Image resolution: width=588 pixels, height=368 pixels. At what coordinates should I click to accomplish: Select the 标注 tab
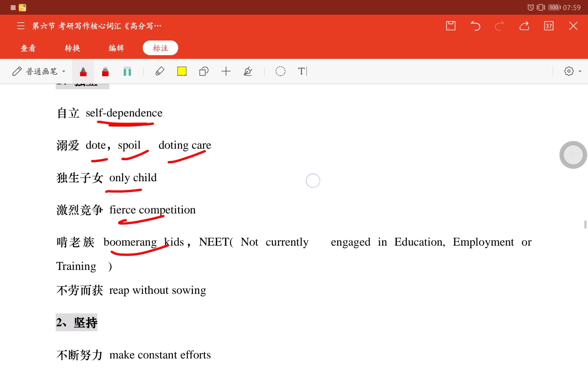[x=160, y=48]
